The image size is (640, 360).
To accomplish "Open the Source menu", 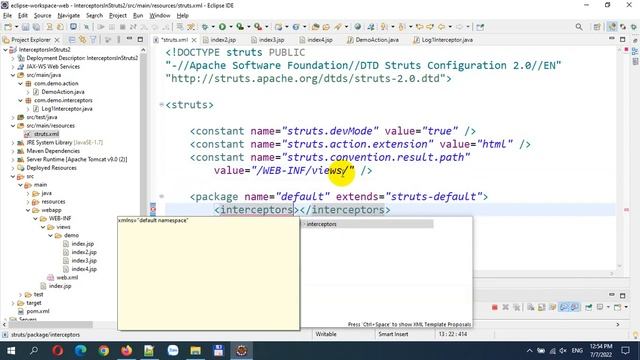I will point(42,16).
